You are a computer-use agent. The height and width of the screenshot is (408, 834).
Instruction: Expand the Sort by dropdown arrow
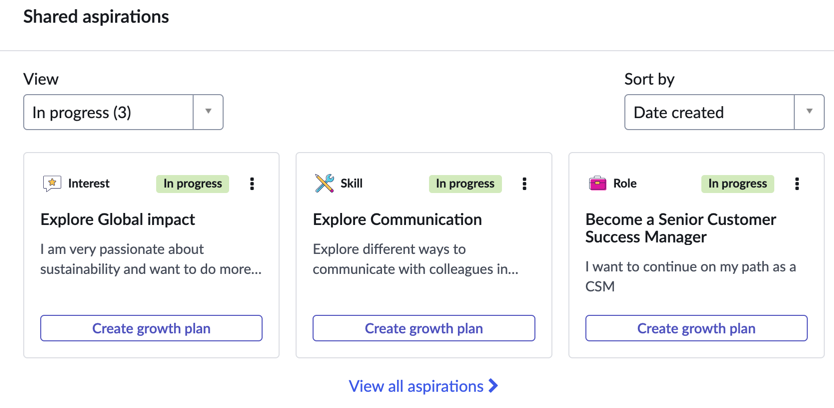(810, 112)
